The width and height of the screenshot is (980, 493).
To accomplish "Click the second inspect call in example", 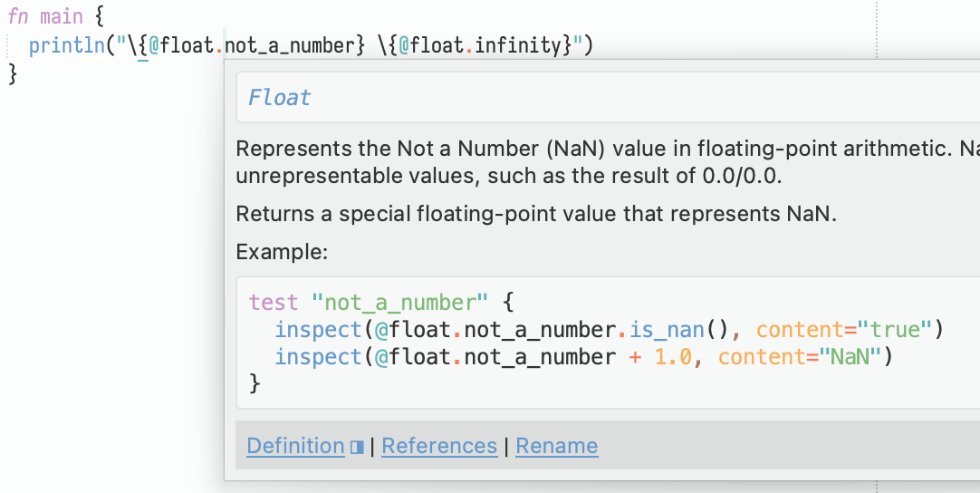I will pos(319,357).
